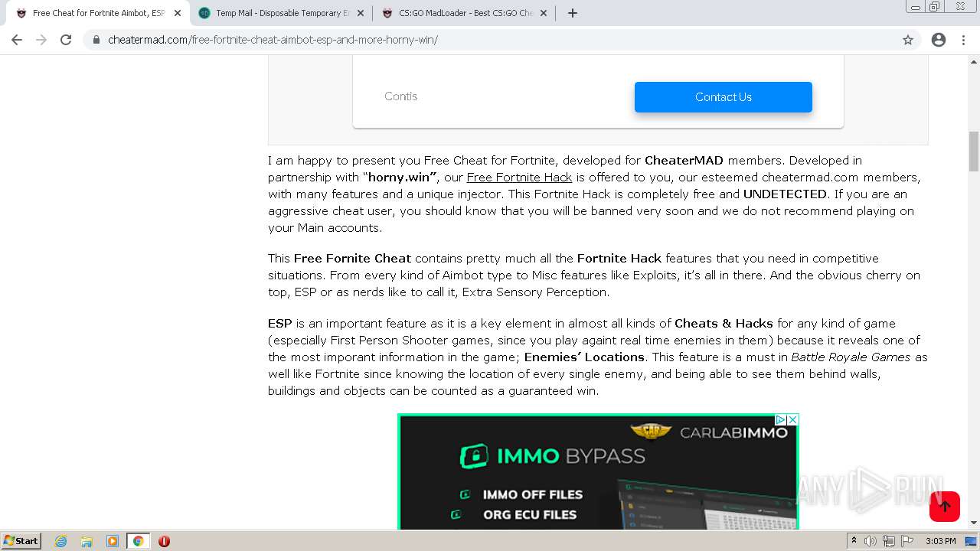Select the Chrome icon in the taskbar
The height and width of the screenshot is (551, 980).
point(138,541)
